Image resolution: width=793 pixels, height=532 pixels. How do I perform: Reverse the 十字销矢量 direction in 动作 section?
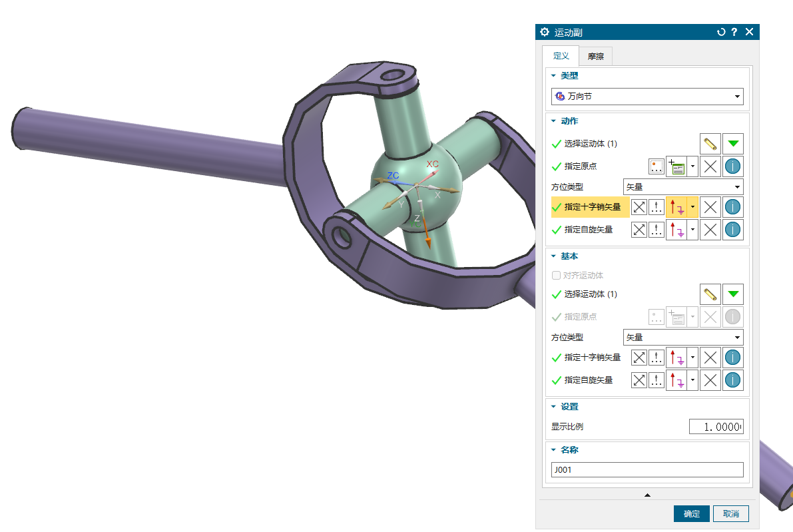[x=639, y=207]
